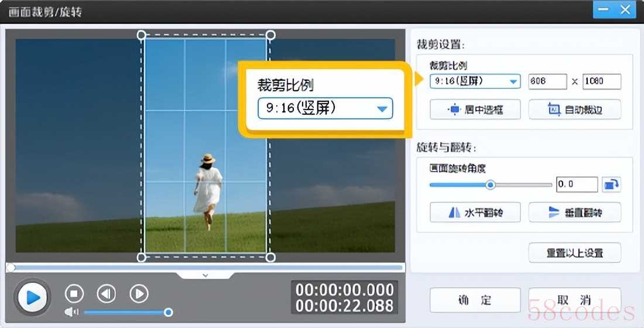Cancel the dialog with 取消
Image resolution: width=644 pixels, height=328 pixels.
point(574,300)
